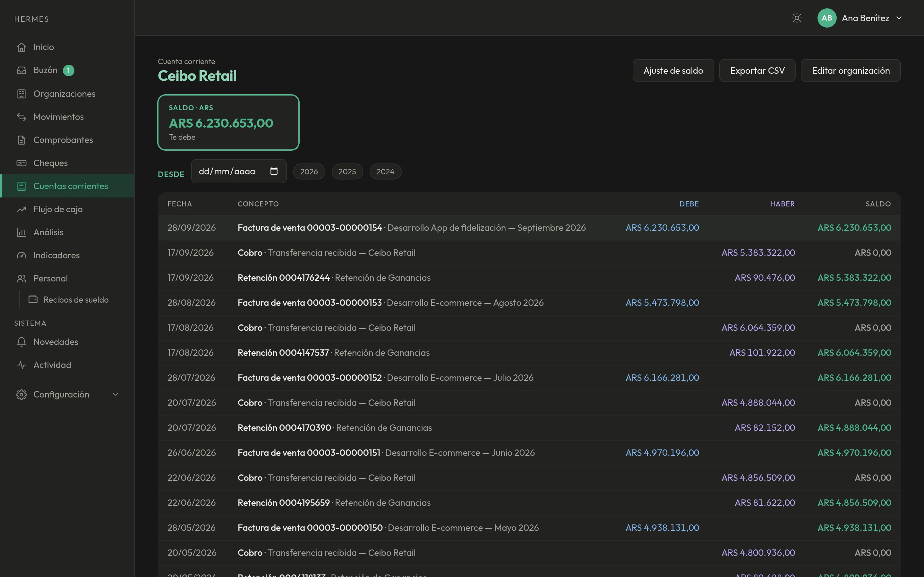924x577 pixels.
Task: Open the Cheques icon in sidebar
Action: (21, 163)
